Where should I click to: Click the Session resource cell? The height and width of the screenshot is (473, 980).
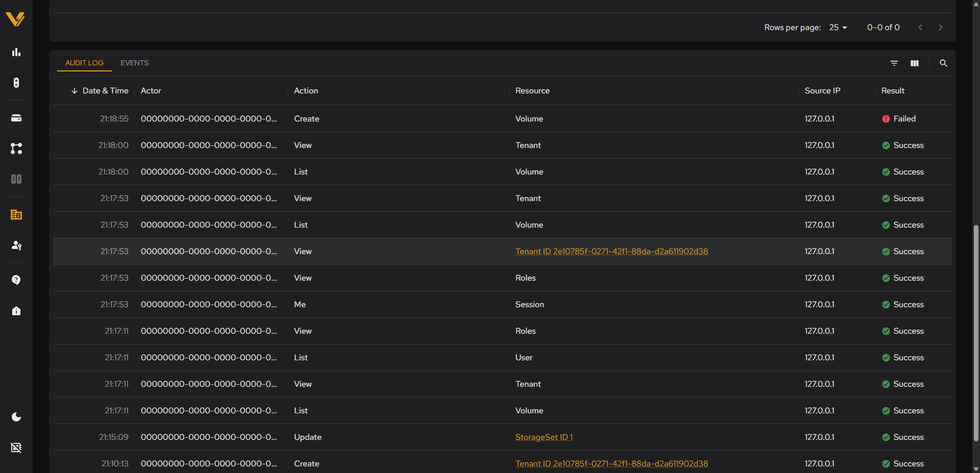529,305
